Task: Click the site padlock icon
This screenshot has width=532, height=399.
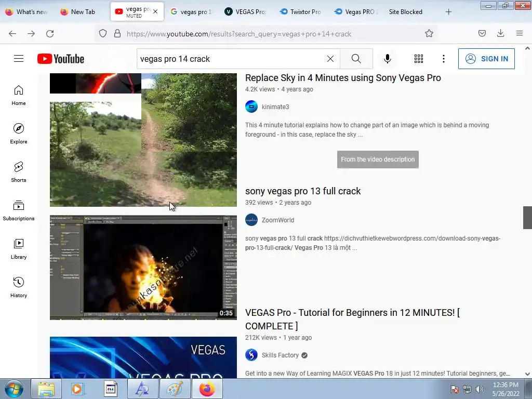Action: tap(117, 33)
